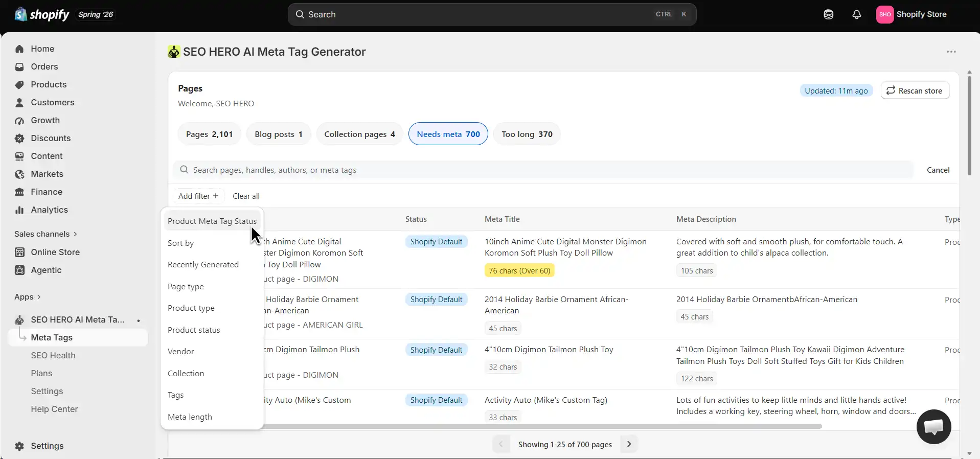Screen dimensions: 980x459
Task: Switch to Too long 370 tab
Action: click(x=527, y=134)
